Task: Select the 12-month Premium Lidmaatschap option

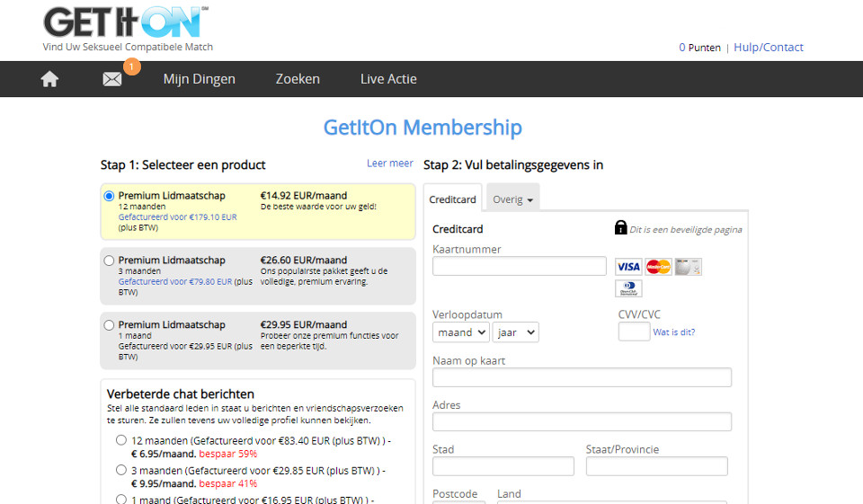Action: point(110,196)
